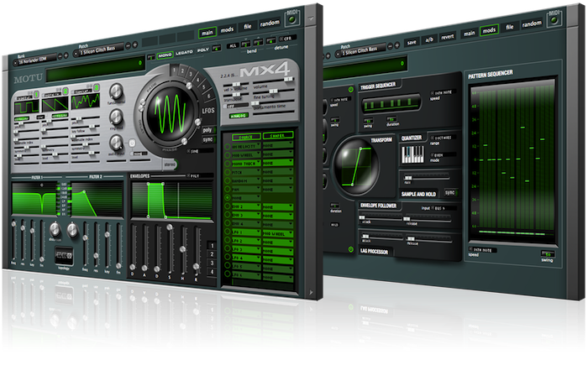Click the power button next to audio input
This screenshot has height=365, width=588.
pos(132,143)
